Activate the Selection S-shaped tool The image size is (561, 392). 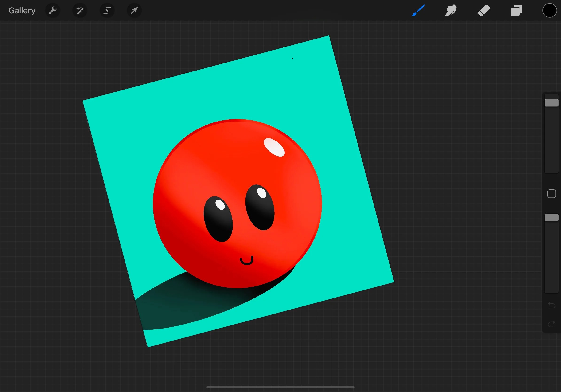pos(107,11)
